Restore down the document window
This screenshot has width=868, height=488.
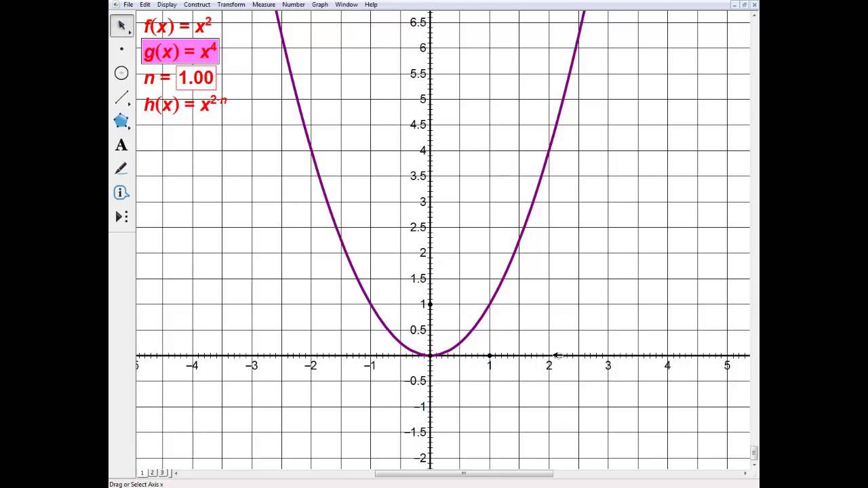745,4
